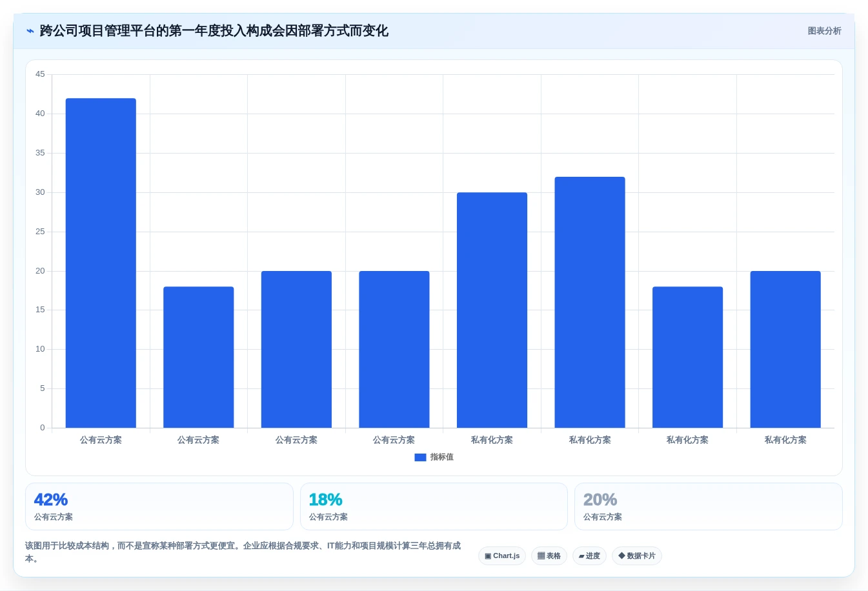Click the 私有化方案 bar with value 30
This screenshot has width=868, height=591.
tap(492, 310)
